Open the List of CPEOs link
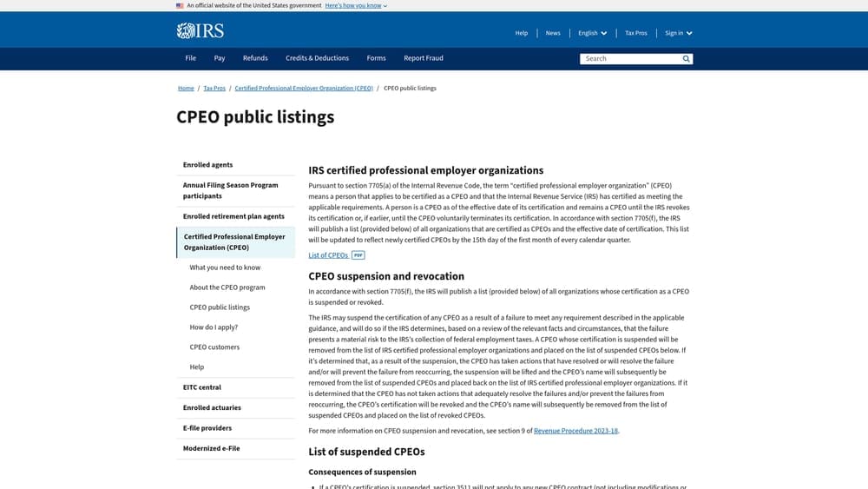The width and height of the screenshot is (868, 489). click(328, 255)
